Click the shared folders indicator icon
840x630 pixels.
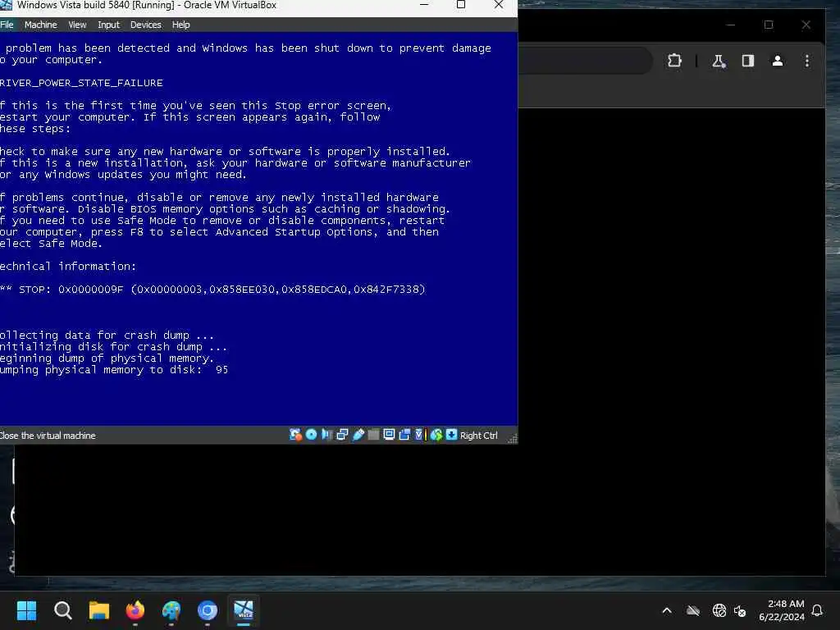pyautogui.click(x=373, y=435)
